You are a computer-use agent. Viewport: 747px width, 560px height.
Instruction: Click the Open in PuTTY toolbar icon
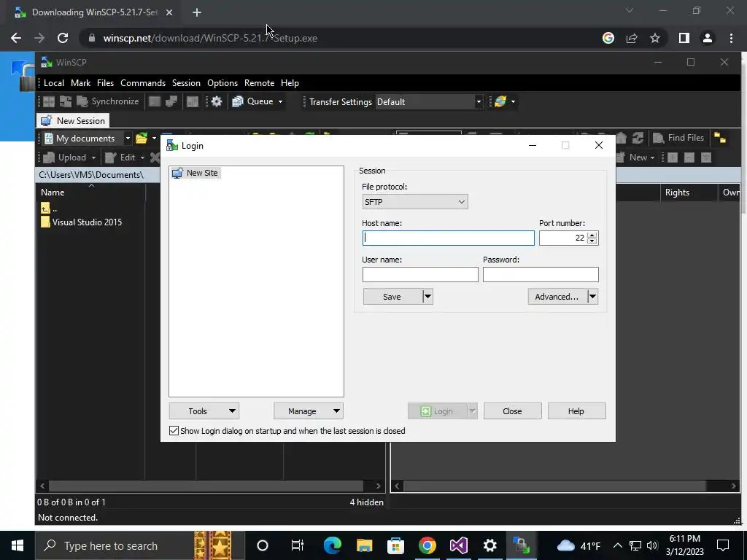coord(171,101)
